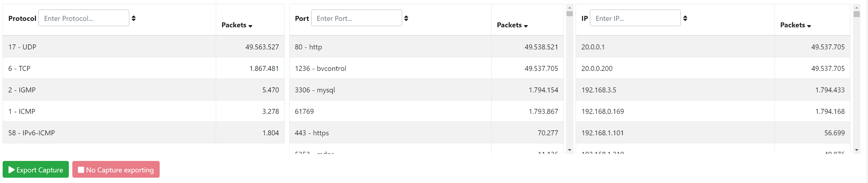This screenshot has height=183, width=868.
Task: Sort IP table by Packets arrow
Action: 809,26
